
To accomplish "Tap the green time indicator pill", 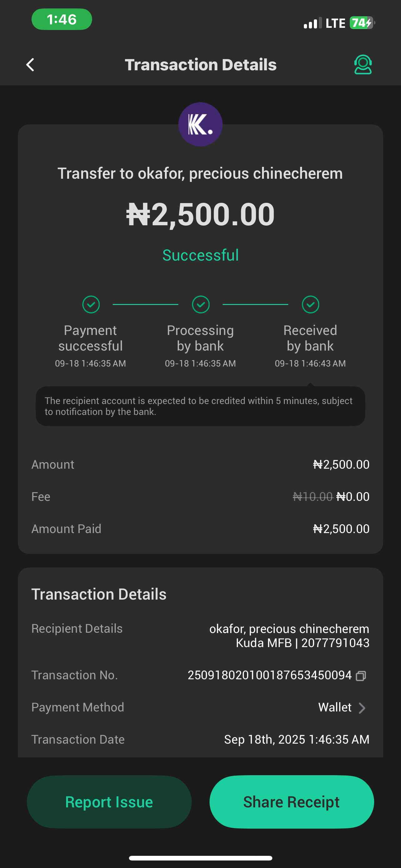I will (x=62, y=19).
